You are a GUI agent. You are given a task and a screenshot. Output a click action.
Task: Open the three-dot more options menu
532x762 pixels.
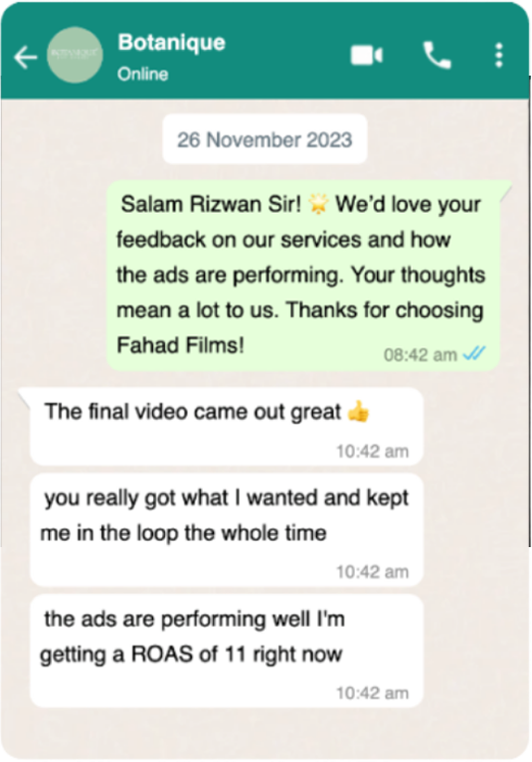[x=498, y=56]
